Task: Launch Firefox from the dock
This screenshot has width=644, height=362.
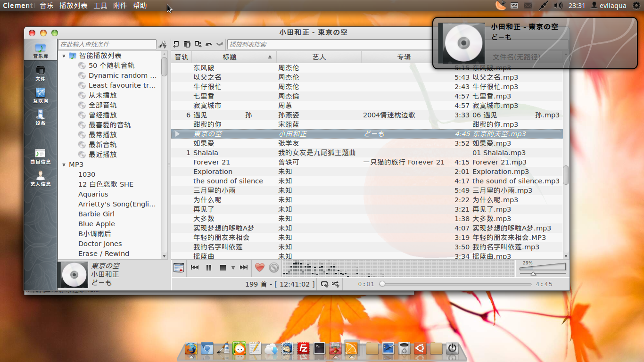Action: point(191,349)
